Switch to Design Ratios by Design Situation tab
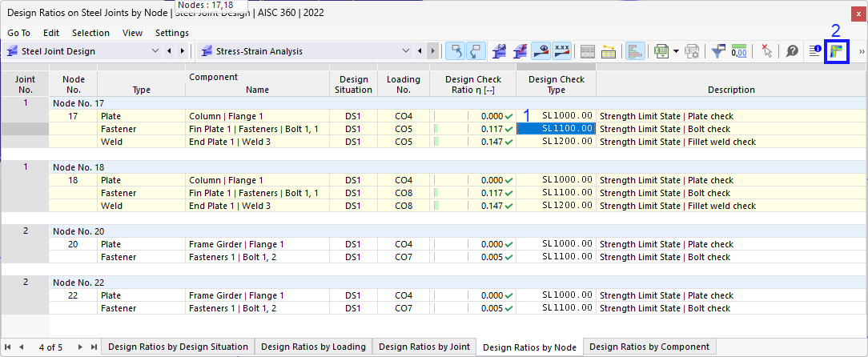Screen dimensions: 868x357 pos(179,347)
